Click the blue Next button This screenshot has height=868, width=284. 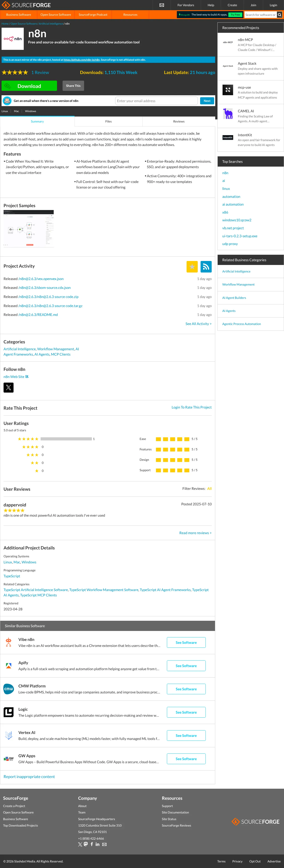[x=207, y=101]
